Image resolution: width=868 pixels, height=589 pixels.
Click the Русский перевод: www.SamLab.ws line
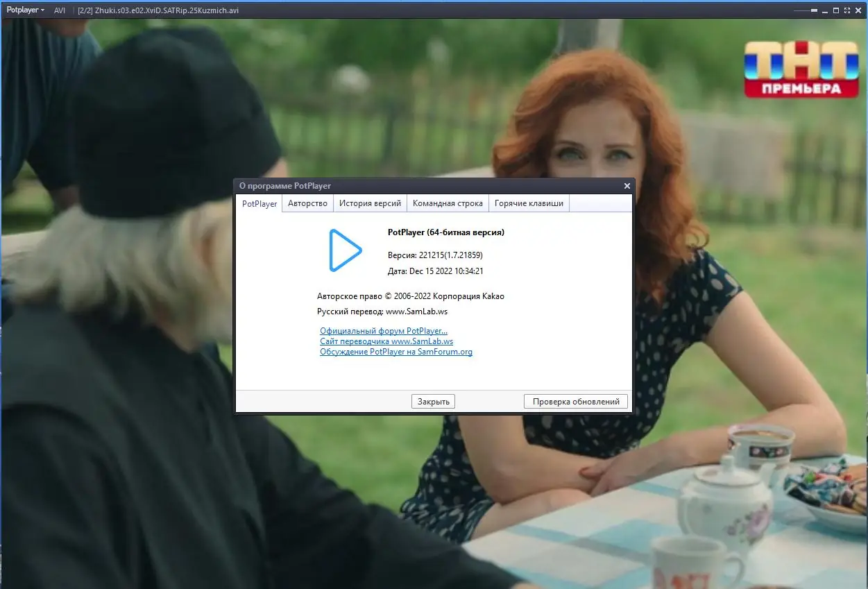pyautogui.click(x=382, y=311)
